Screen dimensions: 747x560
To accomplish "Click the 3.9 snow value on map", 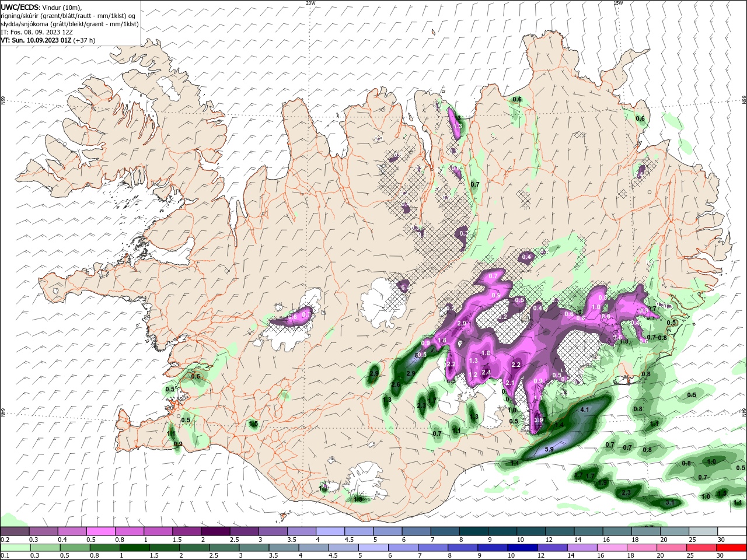I will pyautogui.click(x=539, y=420).
